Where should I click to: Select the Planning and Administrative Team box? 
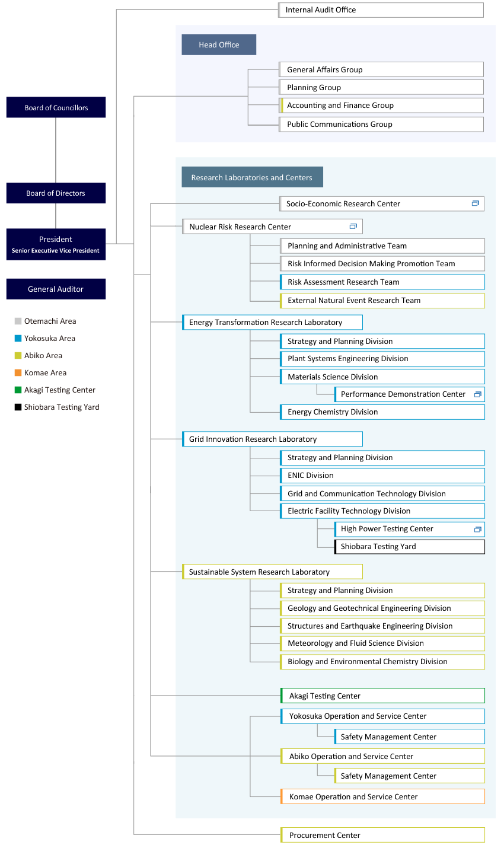point(382,246)
